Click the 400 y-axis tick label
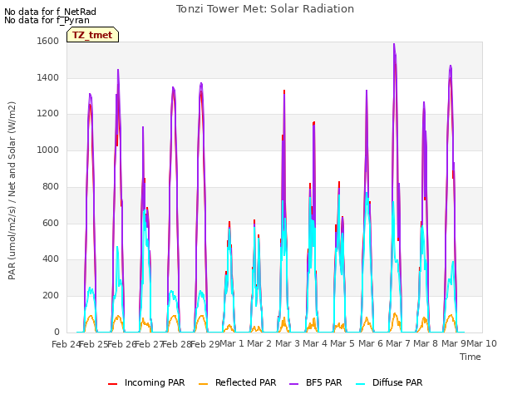The image size is (532, 399). coord(51,259)
